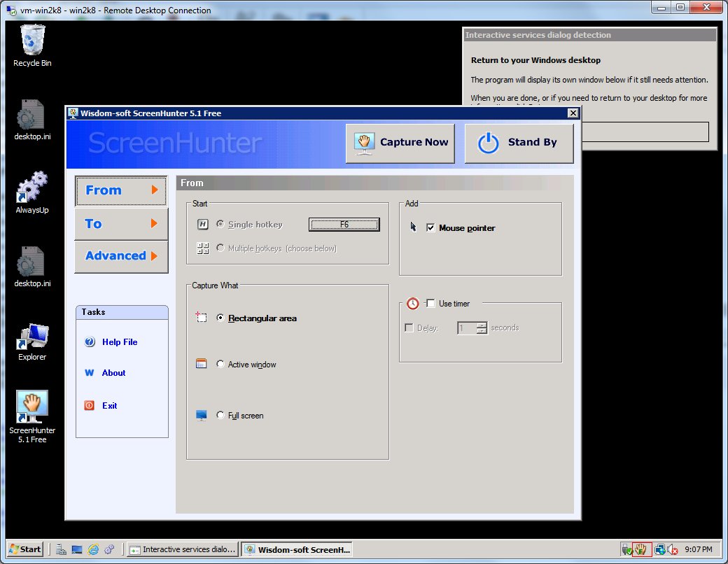Restore down the Remote Desktop Connection window

(x=680, y=8)
